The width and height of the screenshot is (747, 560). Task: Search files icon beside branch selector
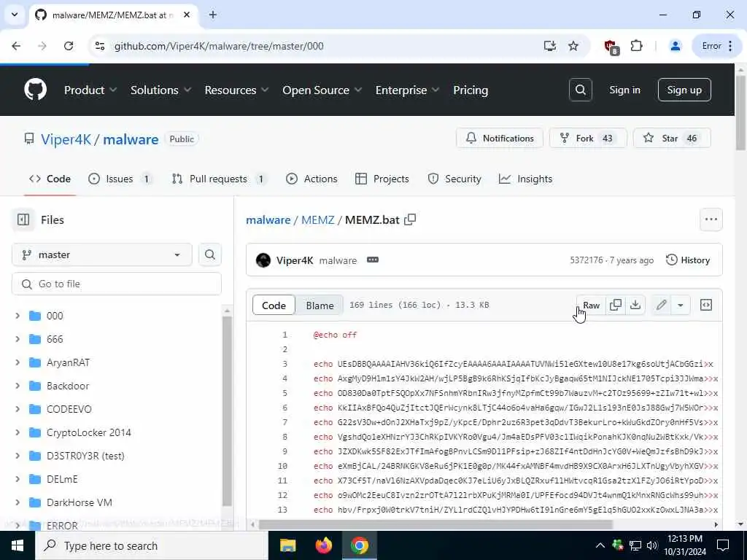tap(209, 254)
